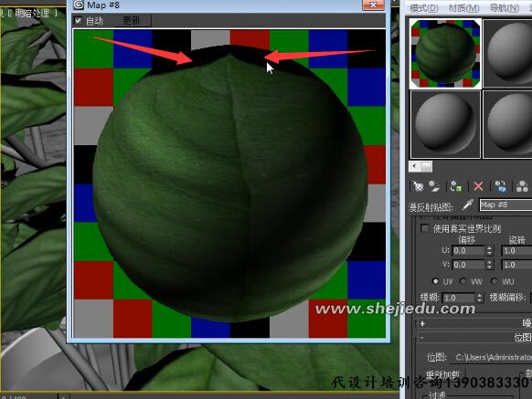The height and width of the screenshot is (399, 532).
Task: Click U offset spinner arrows
Action: coord(489,250)
